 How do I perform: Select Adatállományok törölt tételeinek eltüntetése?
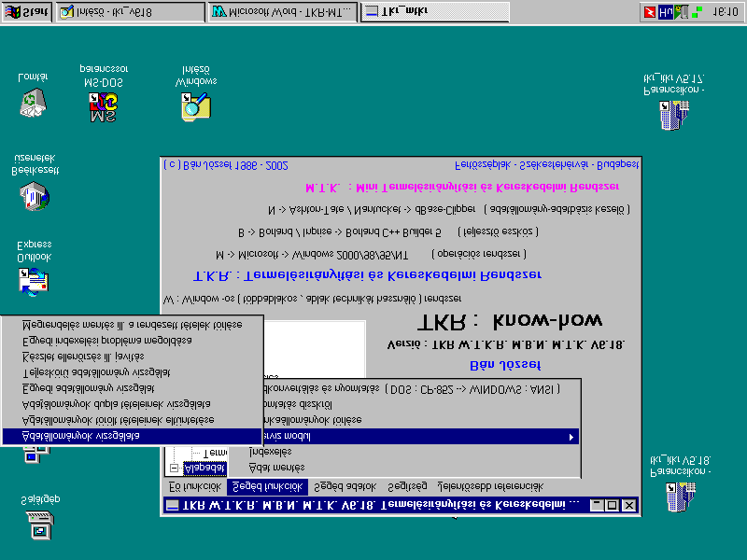pyautogui.click(x=132, y=420)
